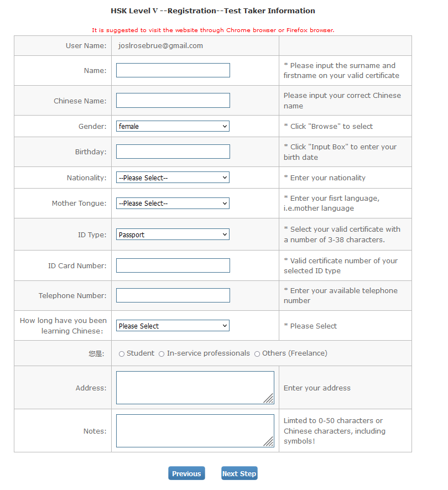Open the Gender dropdown
The height and width of the screenshot is (490, 448).
(173, 126)
